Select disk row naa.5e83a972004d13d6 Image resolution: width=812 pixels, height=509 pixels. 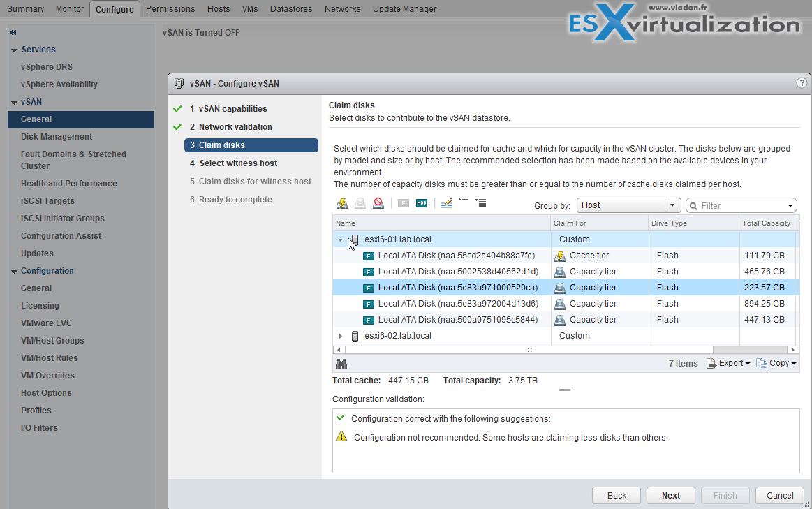pyautogui.click(x=566, y=304)
